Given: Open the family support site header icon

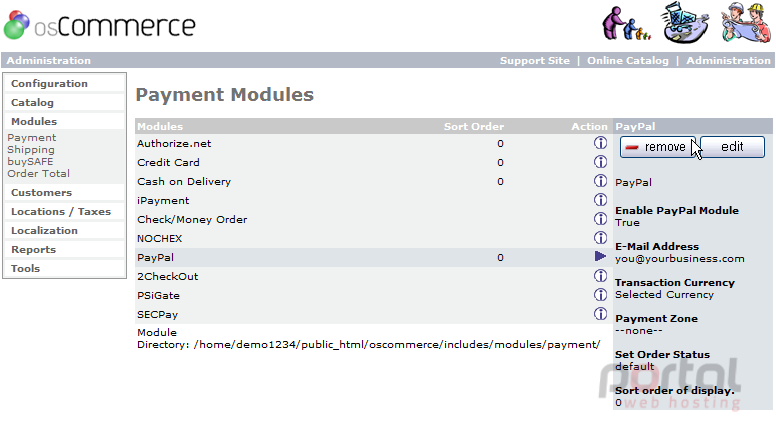Looking at the screenshot, I should (626, 23).
